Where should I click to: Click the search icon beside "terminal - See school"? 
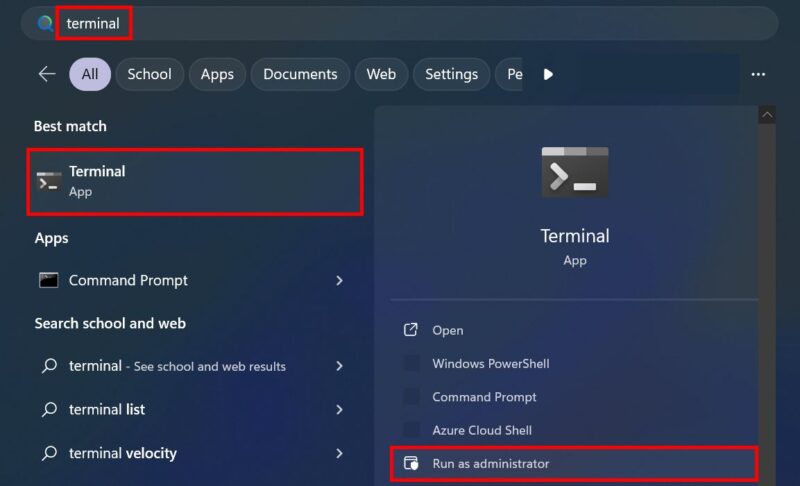click(x=49, y=366)
